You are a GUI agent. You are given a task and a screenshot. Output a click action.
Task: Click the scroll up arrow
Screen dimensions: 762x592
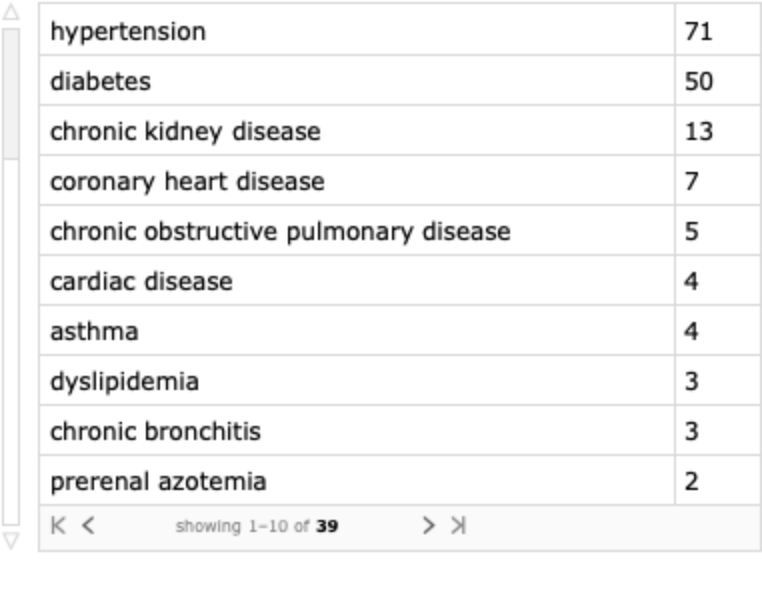click(11, 14)
